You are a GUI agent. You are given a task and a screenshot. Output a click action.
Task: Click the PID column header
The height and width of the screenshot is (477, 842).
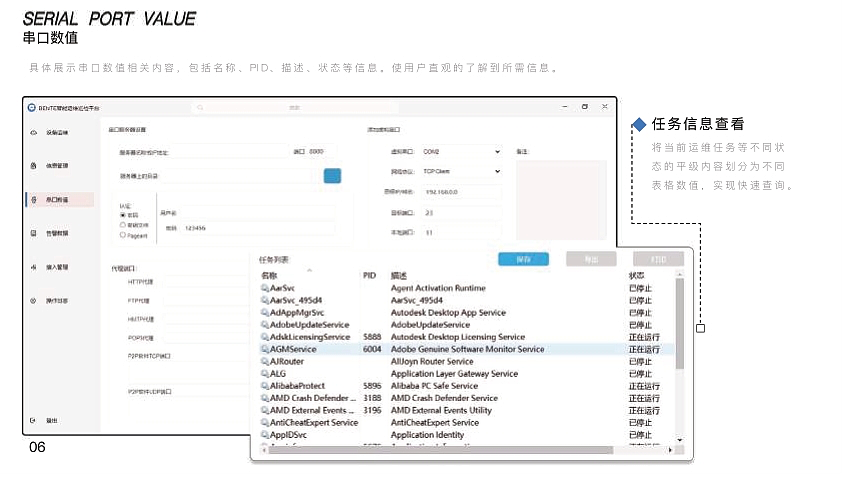tap(369, 276)
